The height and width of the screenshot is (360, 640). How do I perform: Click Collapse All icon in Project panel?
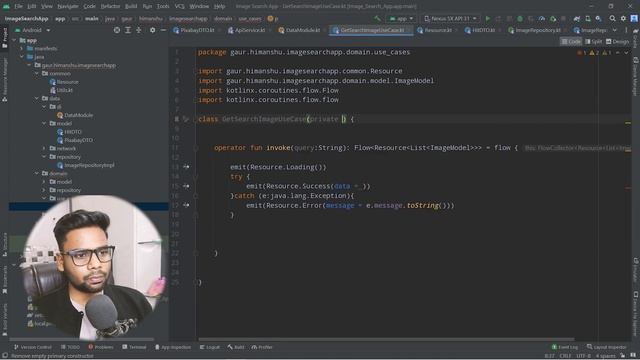139,30
